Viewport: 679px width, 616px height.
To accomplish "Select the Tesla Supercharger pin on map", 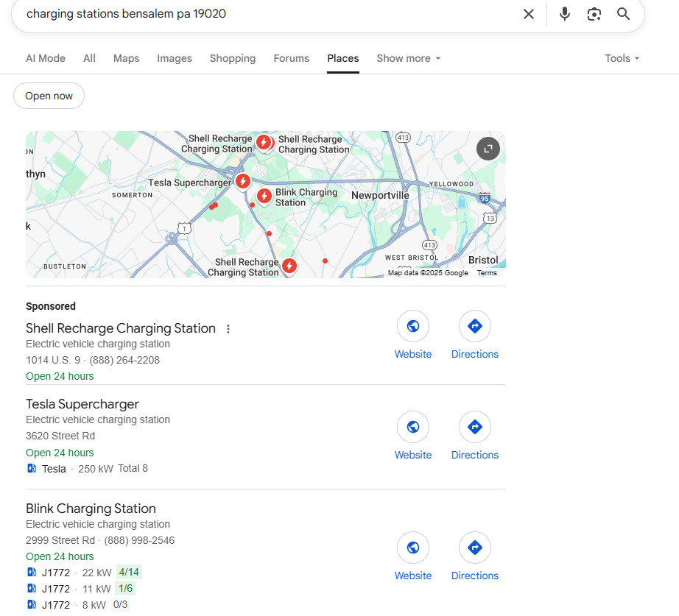I will tap(243, 181).
